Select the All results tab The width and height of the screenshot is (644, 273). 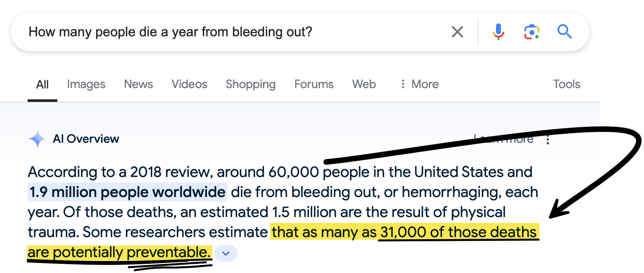tap(42, 84)
